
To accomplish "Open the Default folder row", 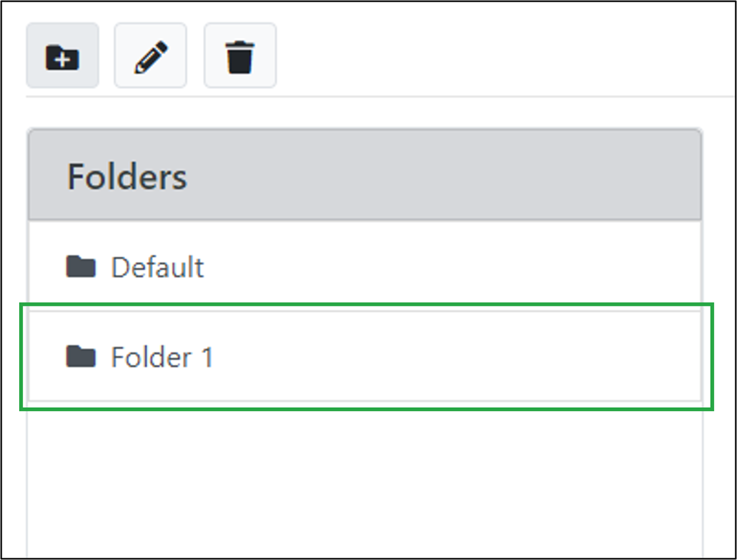I will click(x=364, y=267).
